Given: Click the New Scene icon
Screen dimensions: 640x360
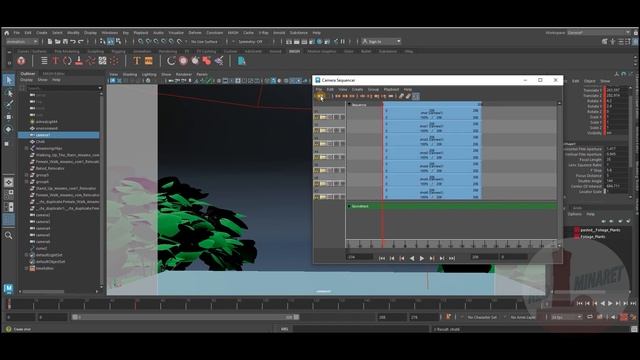Looking at the screenshot, I should coord(50,42).
